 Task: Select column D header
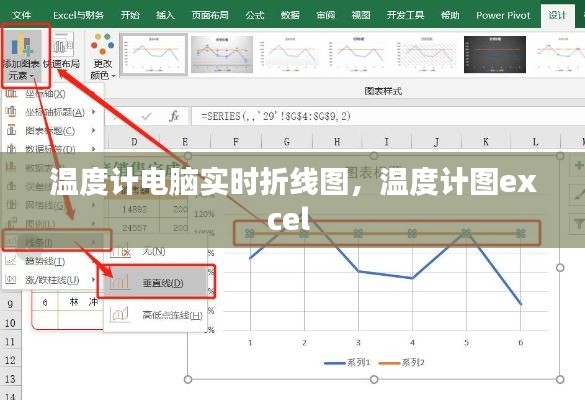pyautogui.click(x=134, y=142)
